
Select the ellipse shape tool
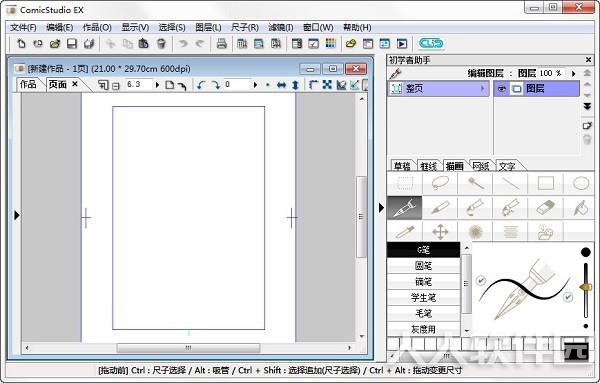click(x=580, y=183)
